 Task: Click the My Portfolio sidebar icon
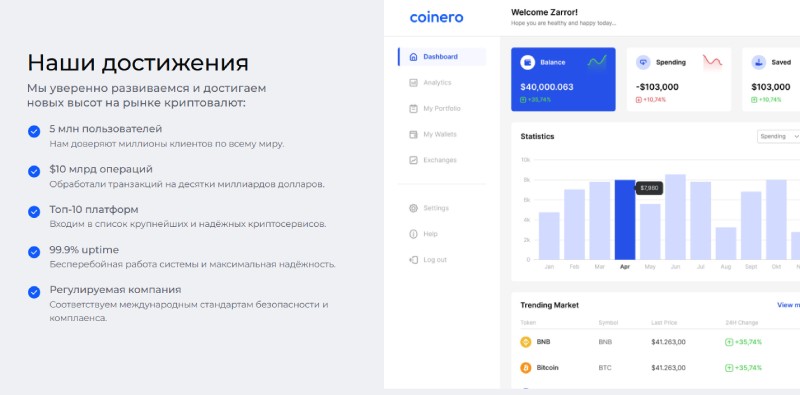(413, 108)
